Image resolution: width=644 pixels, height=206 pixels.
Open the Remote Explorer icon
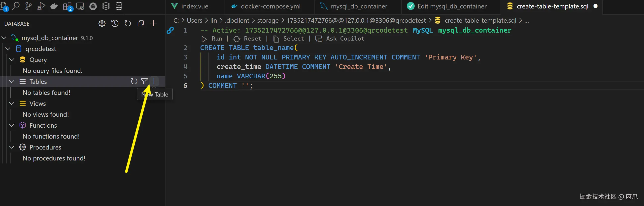click(x=80, y=6)
